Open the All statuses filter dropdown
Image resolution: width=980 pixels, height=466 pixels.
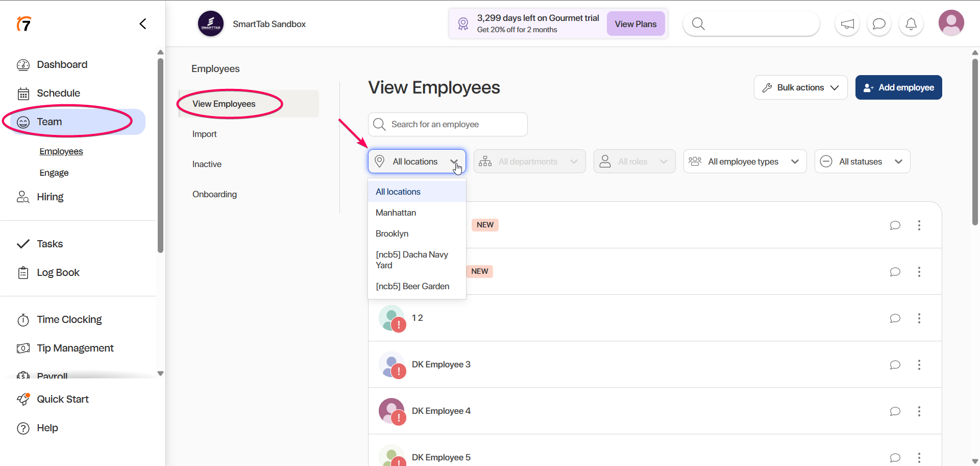pos(862,161)
